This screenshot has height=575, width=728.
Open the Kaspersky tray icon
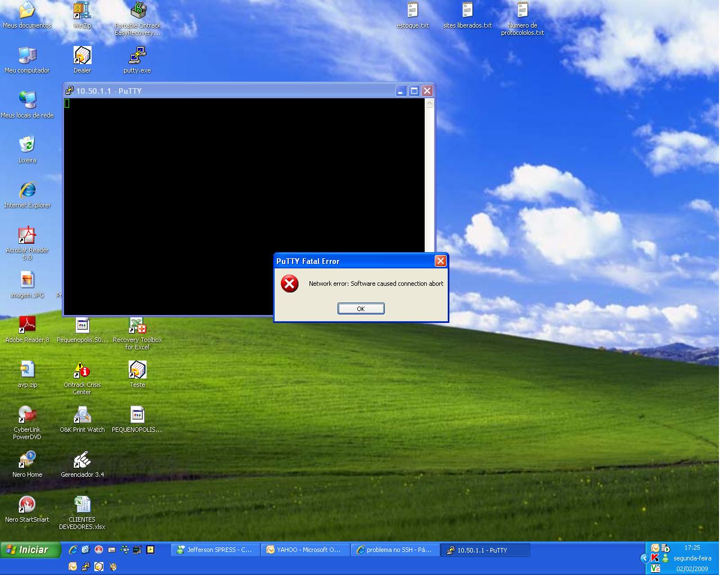(655, 558)
